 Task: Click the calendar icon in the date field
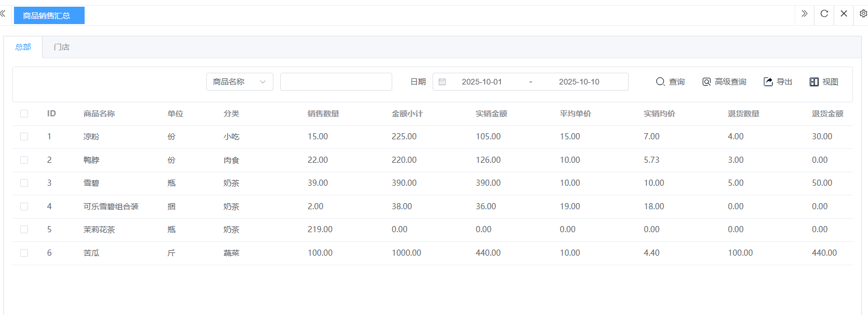pyautogui.click(x=442, y=82)
